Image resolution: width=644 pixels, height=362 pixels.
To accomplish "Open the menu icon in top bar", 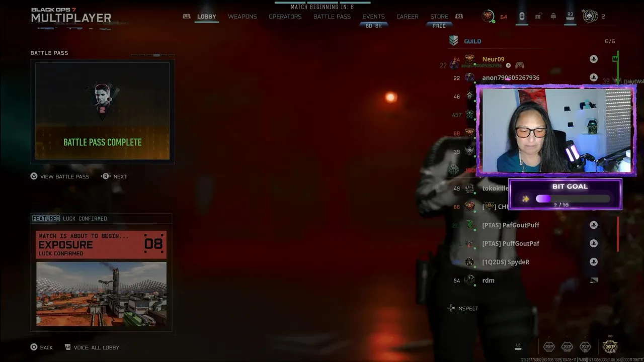I will (522, 17).
